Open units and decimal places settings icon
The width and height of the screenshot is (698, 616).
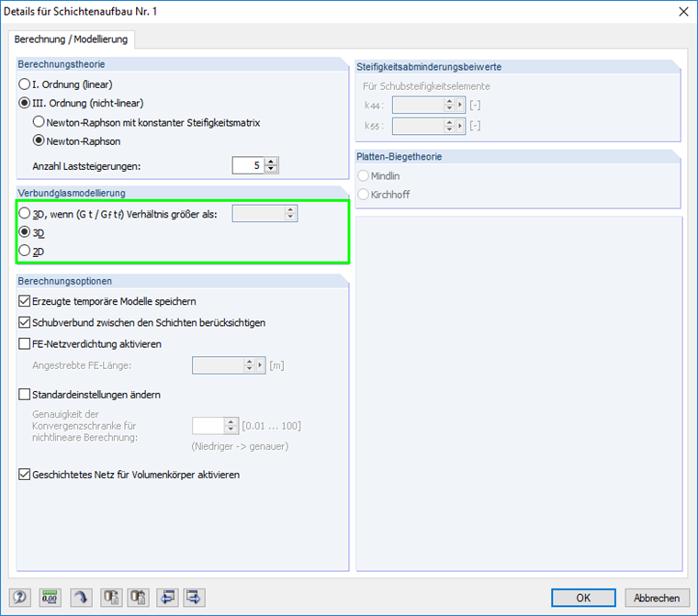[50, 598]
